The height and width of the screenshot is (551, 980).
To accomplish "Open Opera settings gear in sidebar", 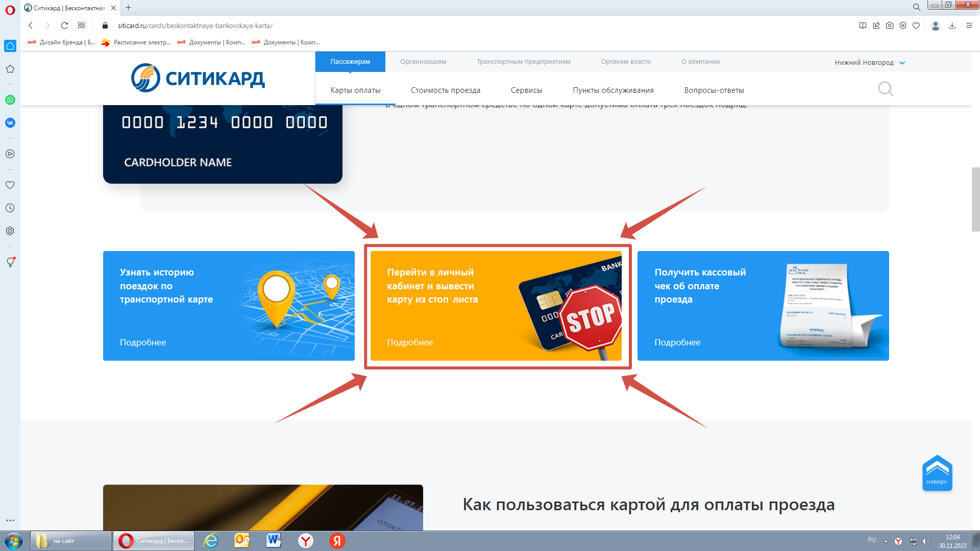I will pyautogui.click(x=10, y=231).
